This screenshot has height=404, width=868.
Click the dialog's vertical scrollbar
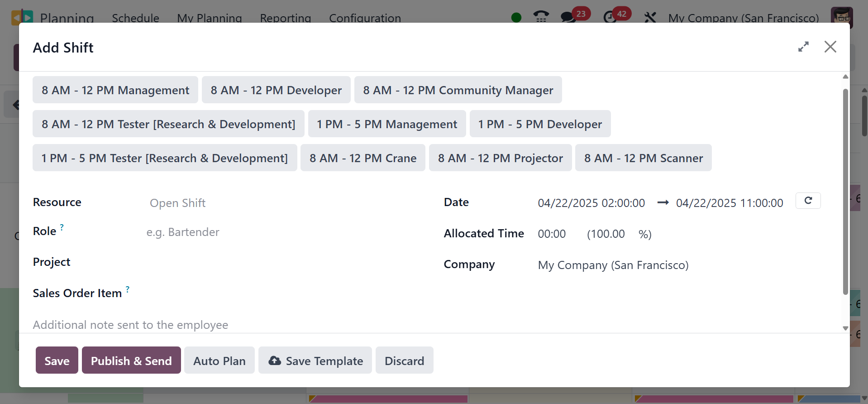[845, 190]
